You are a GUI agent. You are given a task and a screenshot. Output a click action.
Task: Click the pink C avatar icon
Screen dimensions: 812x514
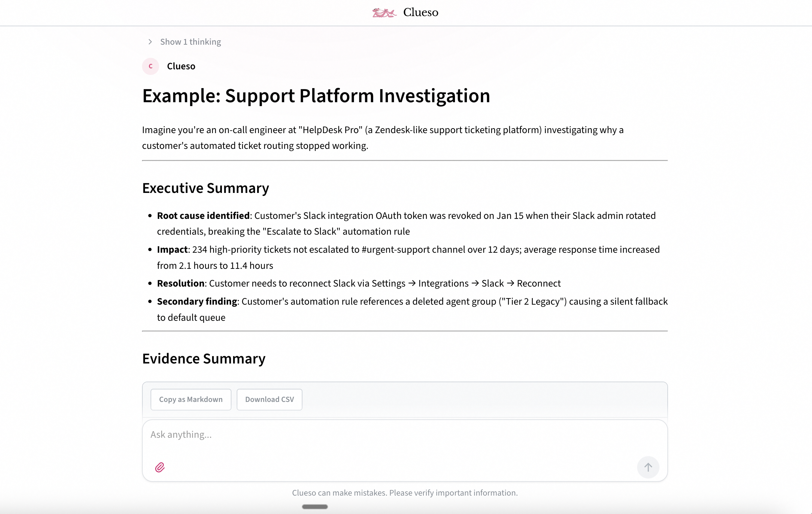click(150, 66)
